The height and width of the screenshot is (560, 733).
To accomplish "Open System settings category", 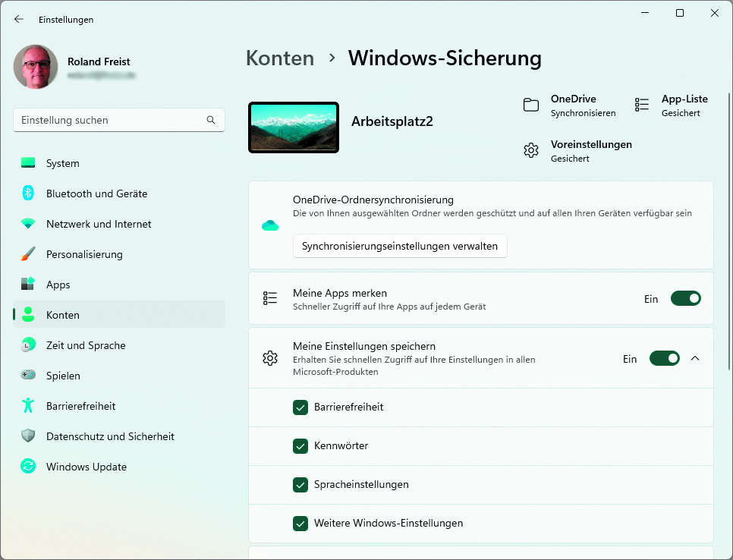I will tap(119, 163).
